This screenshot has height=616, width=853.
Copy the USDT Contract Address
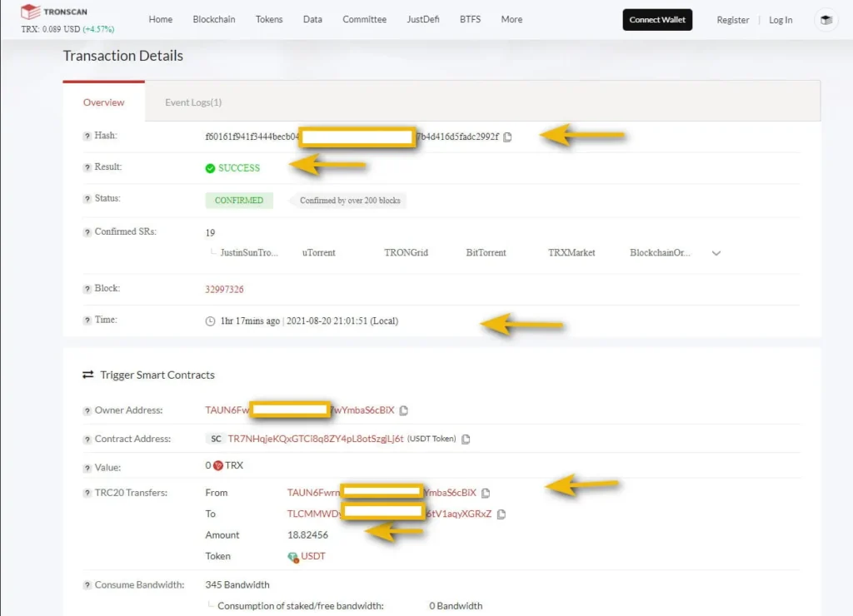[466, 439]
